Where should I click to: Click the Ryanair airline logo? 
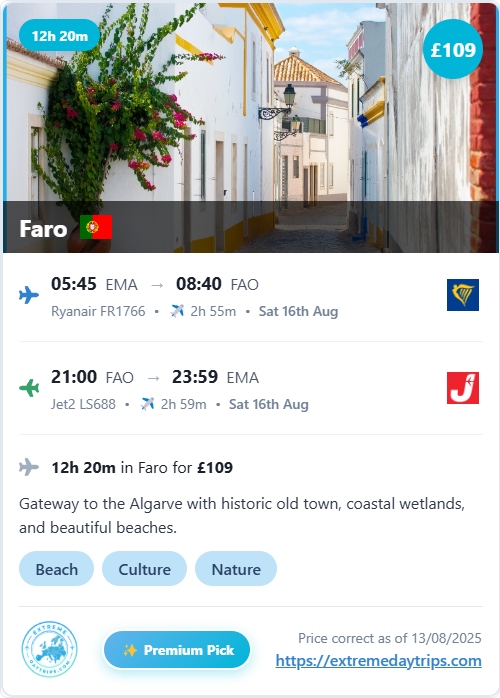(x=463, y=295)
